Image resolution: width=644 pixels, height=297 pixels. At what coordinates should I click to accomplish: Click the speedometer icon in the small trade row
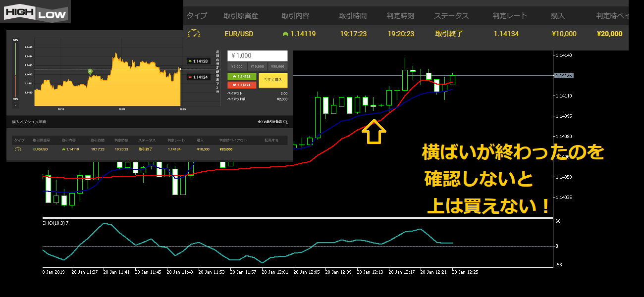pos(18,148)
